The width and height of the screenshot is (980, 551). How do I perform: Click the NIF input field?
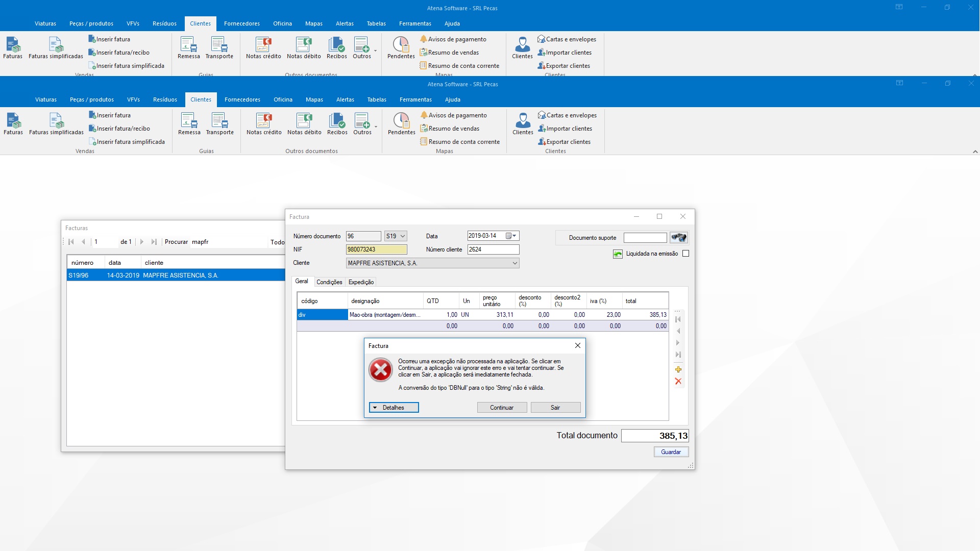[x=376, y=249]
